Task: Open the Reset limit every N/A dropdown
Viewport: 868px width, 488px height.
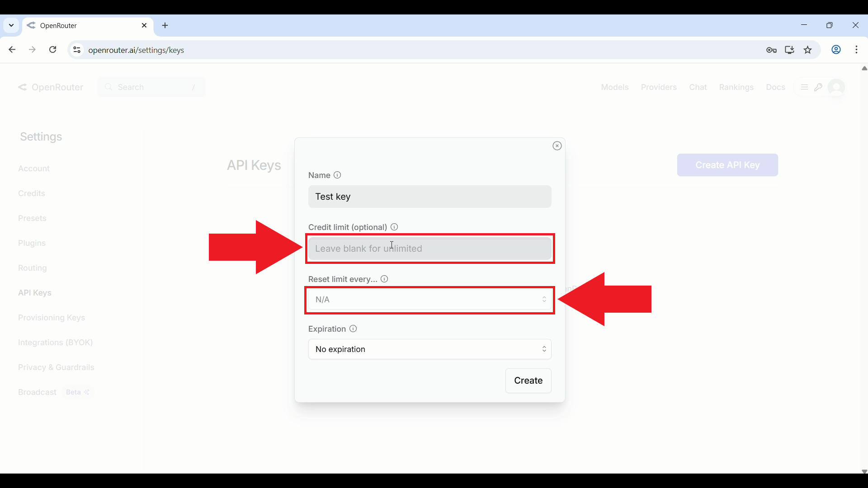Action: point(429,300)
